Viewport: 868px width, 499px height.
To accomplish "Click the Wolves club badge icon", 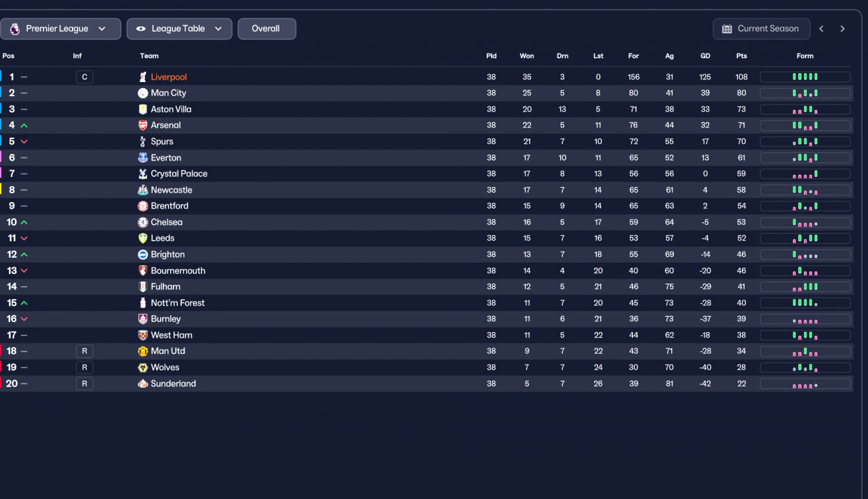I will (142, 367).
